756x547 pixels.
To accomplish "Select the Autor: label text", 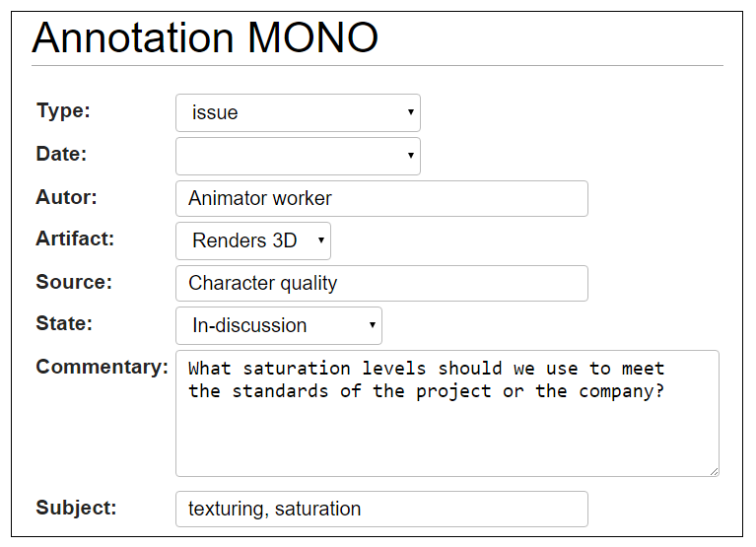I will coord(66,197).
